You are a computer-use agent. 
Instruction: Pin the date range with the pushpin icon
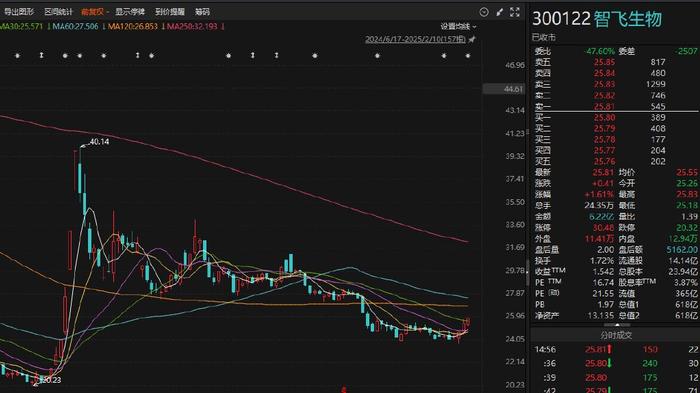(x=472, y=39)
